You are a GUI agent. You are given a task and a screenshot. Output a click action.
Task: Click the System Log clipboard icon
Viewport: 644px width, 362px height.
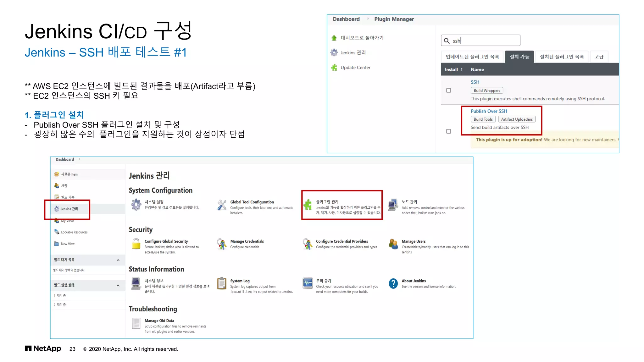click(222, 283)
